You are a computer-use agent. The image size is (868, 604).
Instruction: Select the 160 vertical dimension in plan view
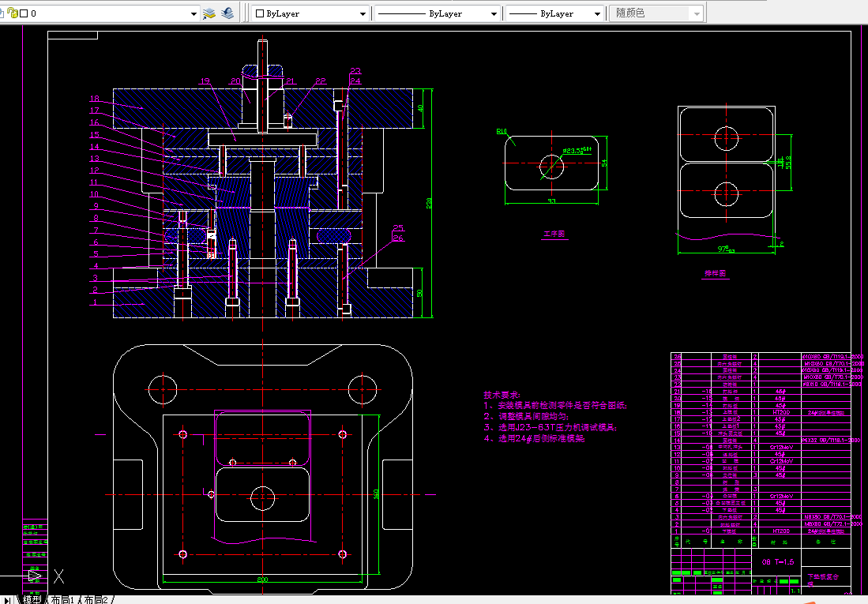[x=376, y=494]
